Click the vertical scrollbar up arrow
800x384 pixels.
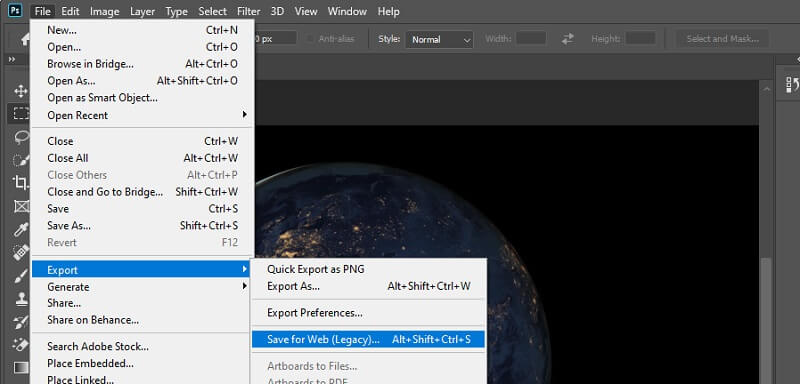click(766, 88)
